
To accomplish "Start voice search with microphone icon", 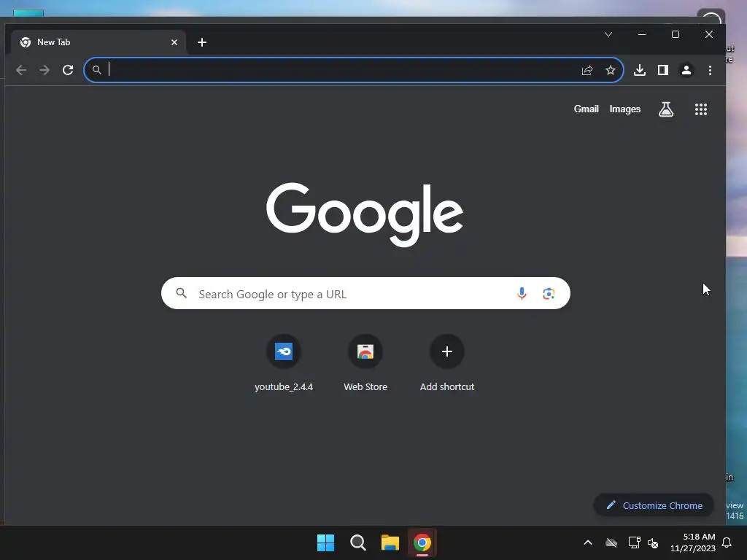I will [522, 293].
